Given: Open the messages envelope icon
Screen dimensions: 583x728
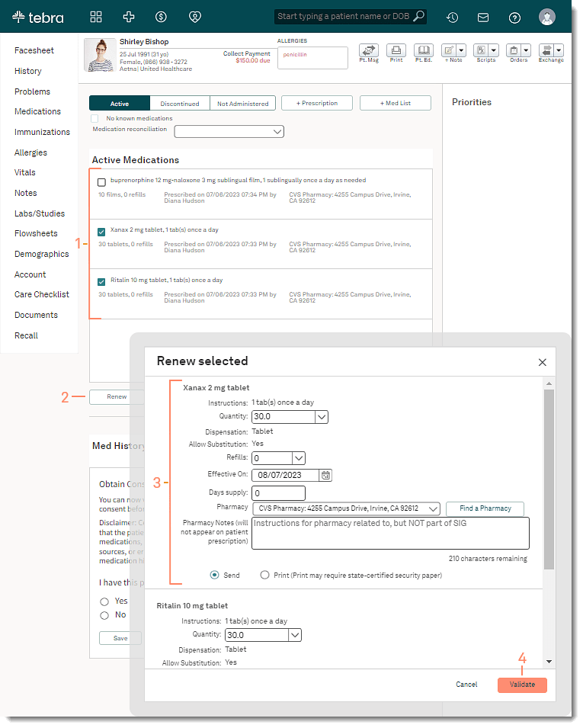Looking at the screenshot, I should point(483,18).
